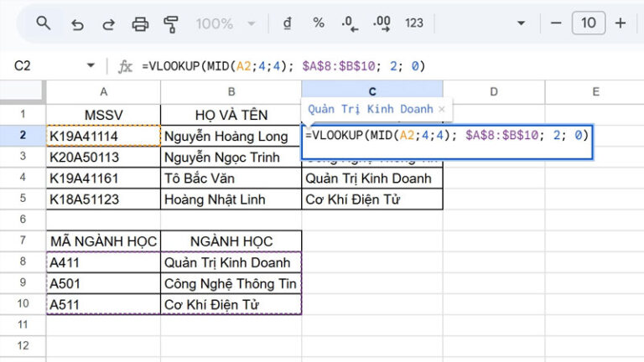Open more number formats (123)
The image size is (644, 362).
click(414, 23)
